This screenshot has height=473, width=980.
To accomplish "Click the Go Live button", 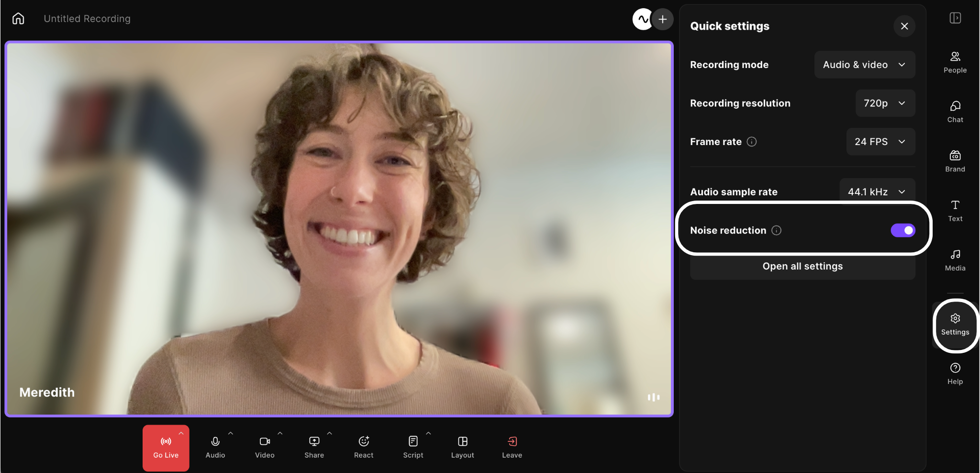I will (x=166, y=448).
